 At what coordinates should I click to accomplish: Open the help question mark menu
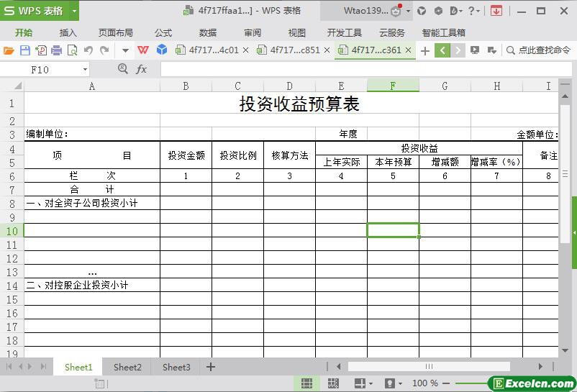pos(474,11)
